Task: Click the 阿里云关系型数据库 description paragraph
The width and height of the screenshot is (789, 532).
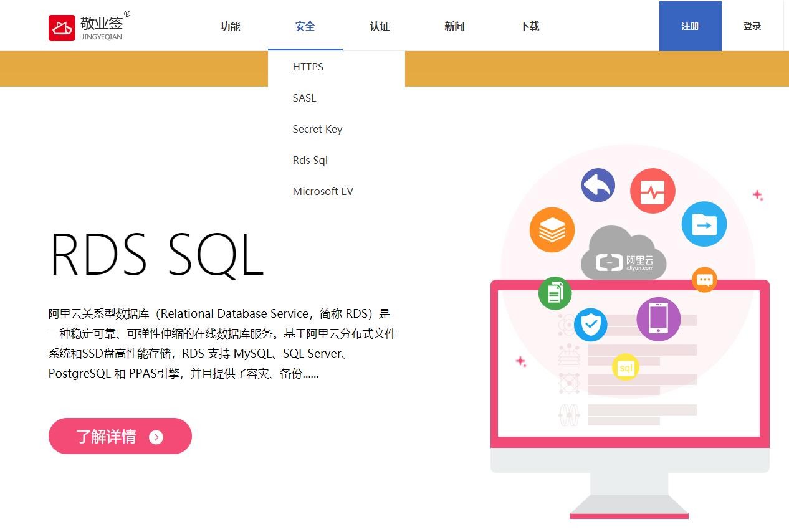Action: 222,343
